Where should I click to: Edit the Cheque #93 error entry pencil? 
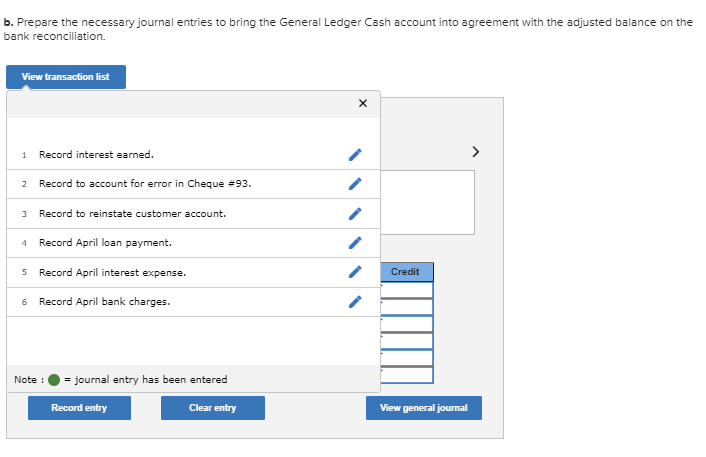355,184
